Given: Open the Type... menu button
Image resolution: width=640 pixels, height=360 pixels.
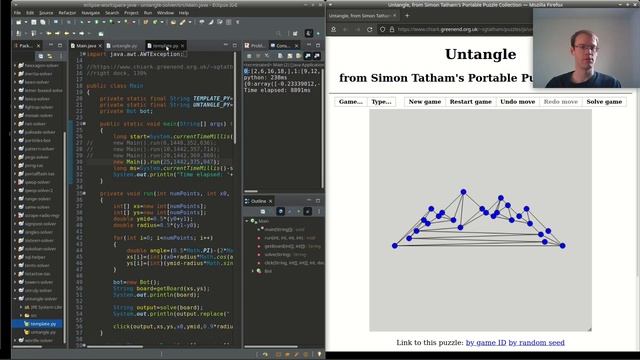Looking at the screenshot, I should (x=381, y=102).
